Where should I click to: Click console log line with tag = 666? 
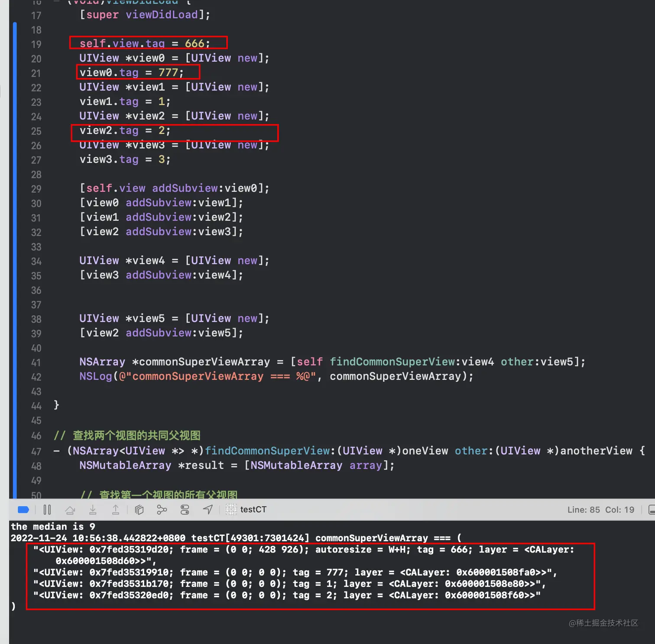click(304, 555)
